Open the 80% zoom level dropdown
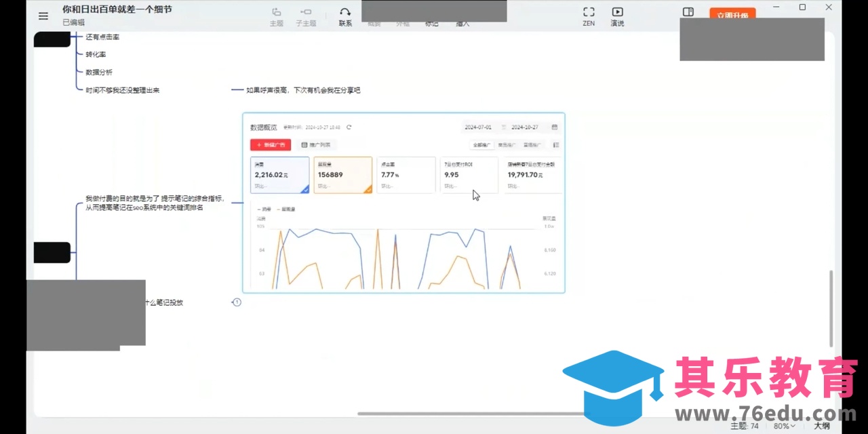The width and height of the screenshot is (868, 434). (x=784, y=426)
